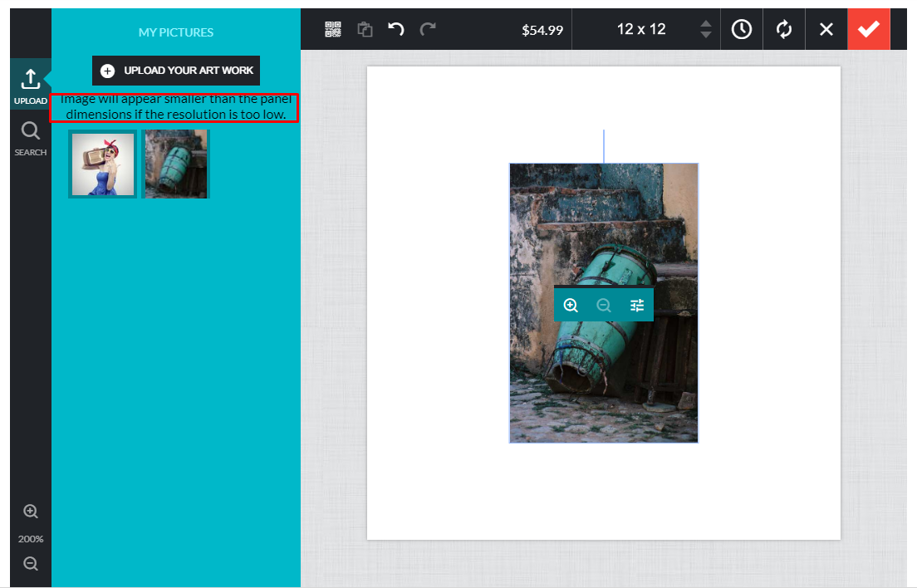Zoom in the canvas using sidebar magnifier
This screenshot has width=917, height=588.
tap(31, 512)
